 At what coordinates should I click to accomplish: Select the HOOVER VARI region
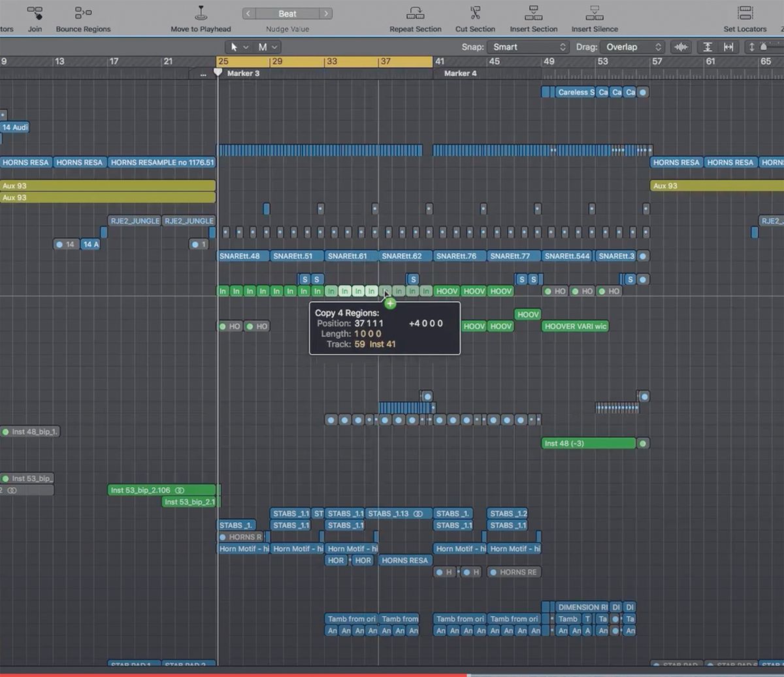pyautogui.click(x=575, y=326)
